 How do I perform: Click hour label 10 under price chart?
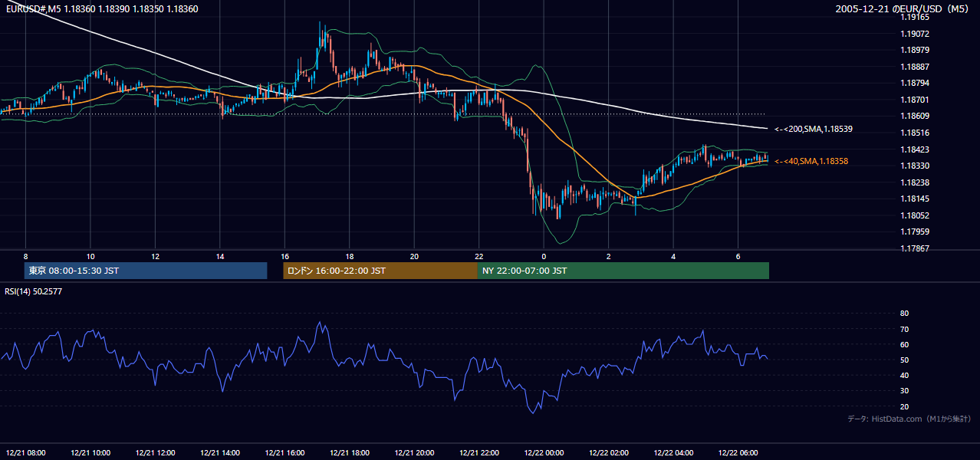(90, 256)
